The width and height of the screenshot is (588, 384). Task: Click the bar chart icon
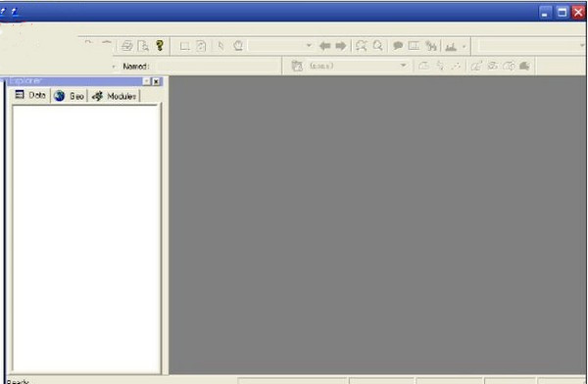coord(451,46)
